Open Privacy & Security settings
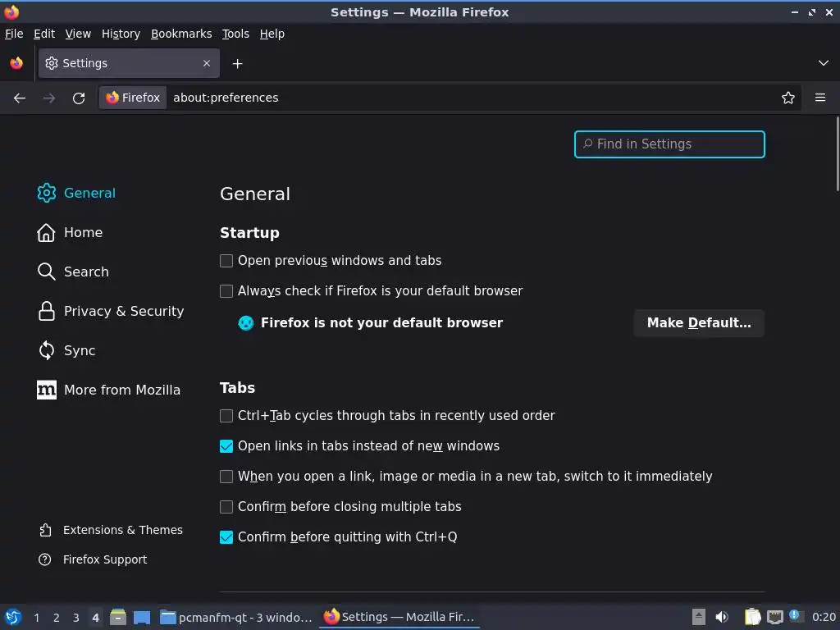The height and width of the screenshot is (630, 840). (x=111, y=311)
